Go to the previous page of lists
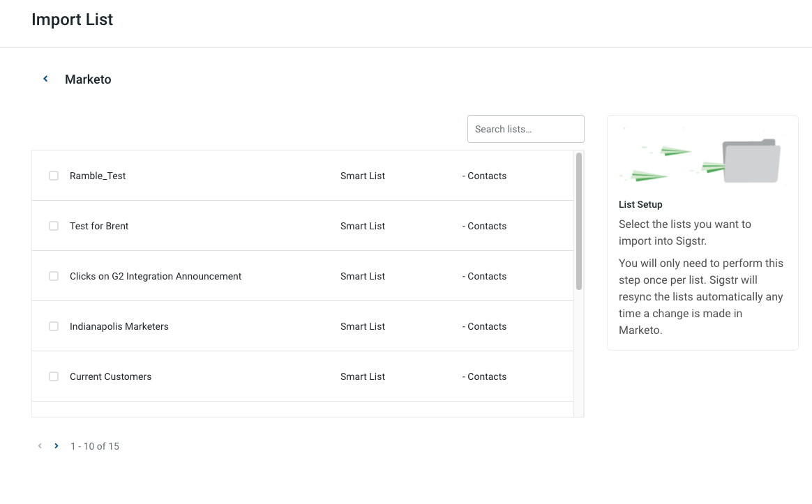Image resolution: width=812 pixels, height=504 pixels. click(40, 446)
